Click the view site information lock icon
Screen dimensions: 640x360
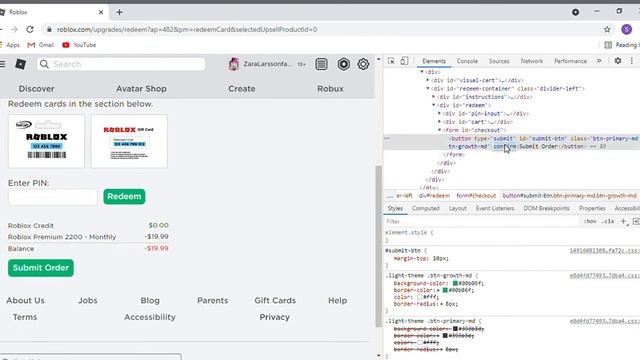coord(49,29)
